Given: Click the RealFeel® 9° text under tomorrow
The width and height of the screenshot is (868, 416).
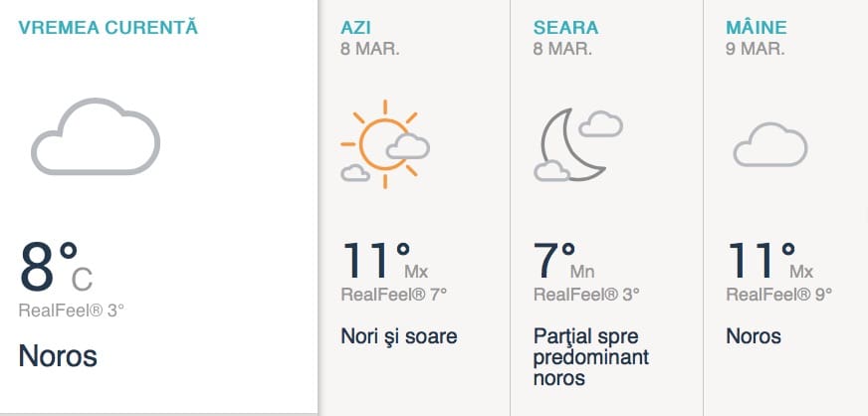Looking at the screenshot, I should [778, 295].
